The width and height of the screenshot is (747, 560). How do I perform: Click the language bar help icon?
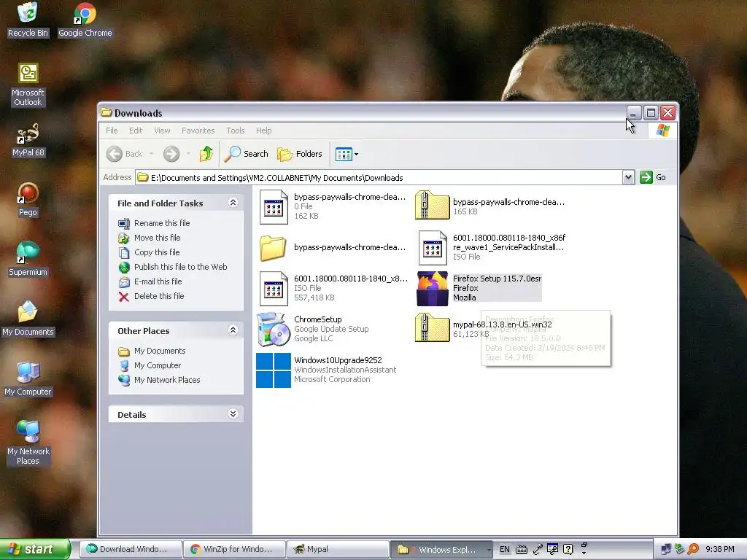click(x=568, y=549)
